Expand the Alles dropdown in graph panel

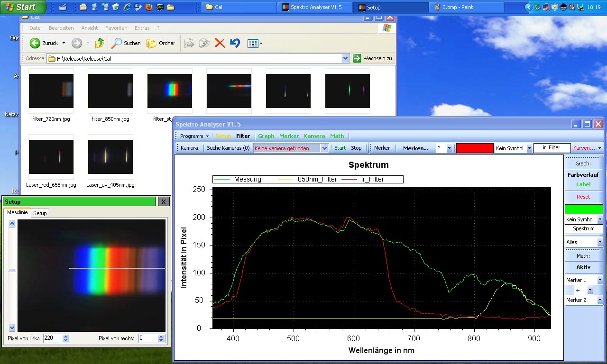coord(600,242)
